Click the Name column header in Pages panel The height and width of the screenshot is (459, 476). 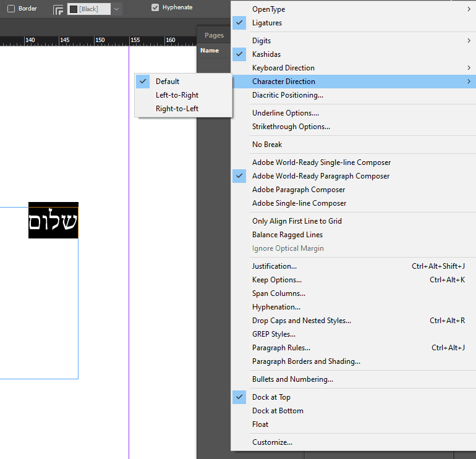(x=210, y=51)
